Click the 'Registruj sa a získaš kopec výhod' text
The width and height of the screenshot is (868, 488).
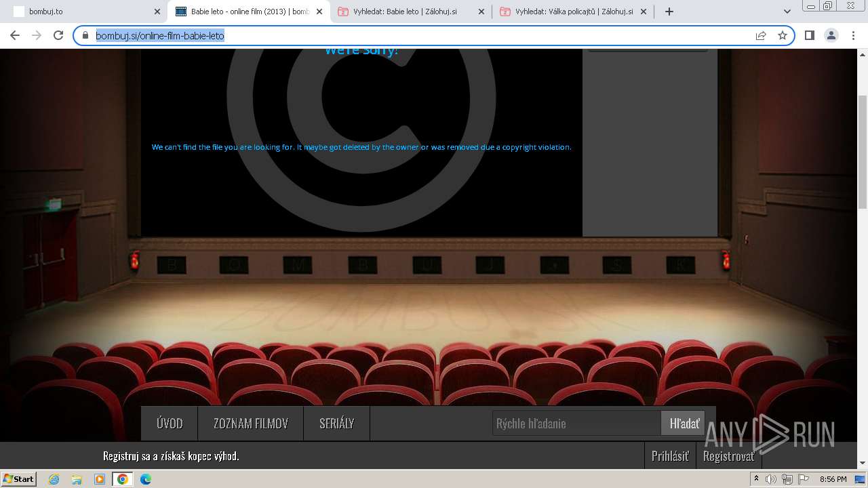171,456
